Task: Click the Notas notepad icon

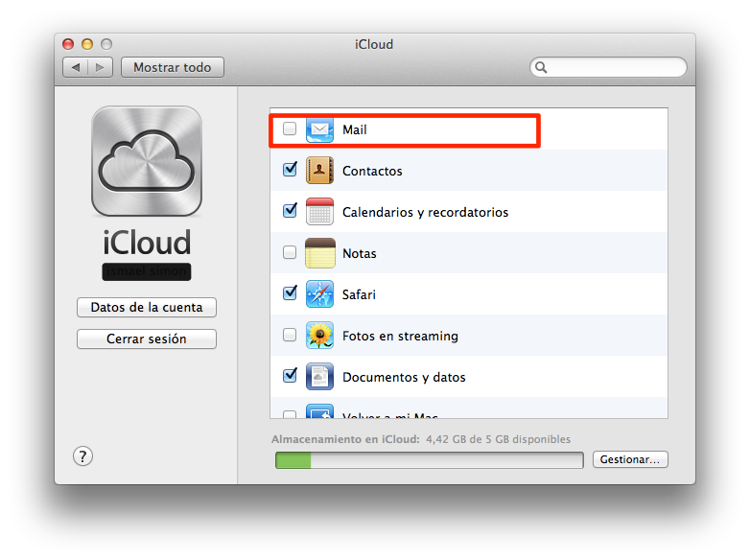Action: click(x=320, y=253)
